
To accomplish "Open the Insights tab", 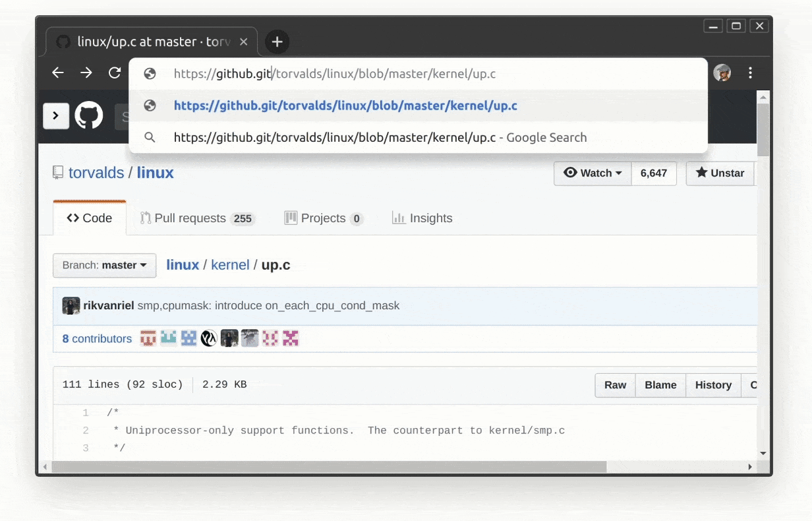I will [x=422, y=218].
